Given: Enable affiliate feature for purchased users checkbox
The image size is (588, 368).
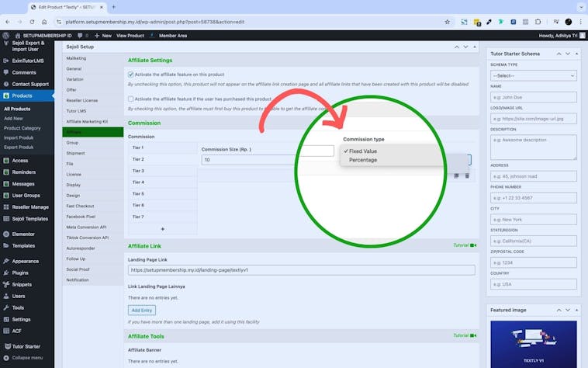Looking at the screenshot, I should click(131, 99).
